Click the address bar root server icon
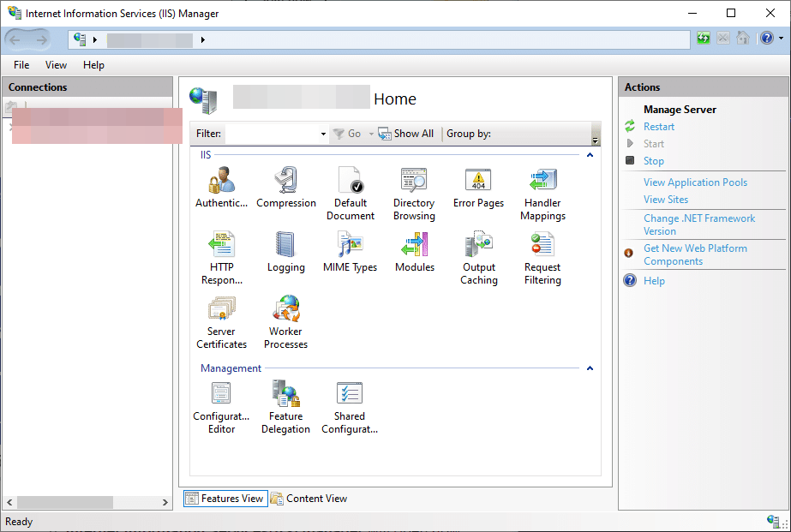Image resolution: width=791 pixels, height=532 pixels. pyautogui.click(x=80, y=39)
